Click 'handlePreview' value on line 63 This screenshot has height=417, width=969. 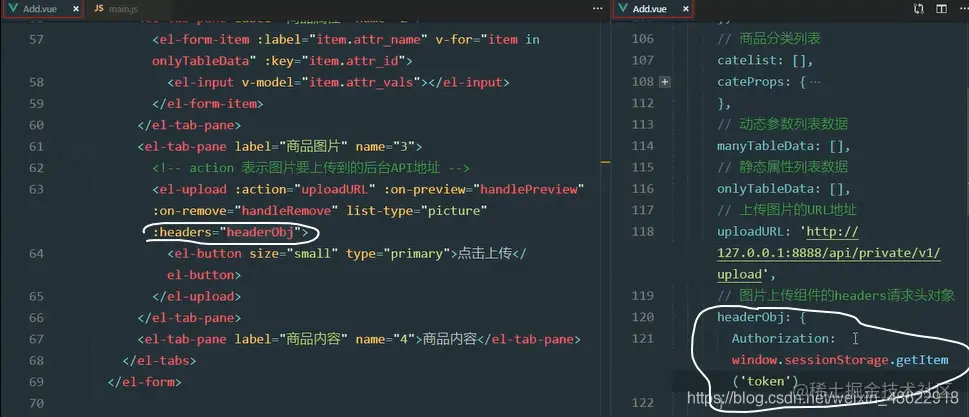[x=528, y=189]
